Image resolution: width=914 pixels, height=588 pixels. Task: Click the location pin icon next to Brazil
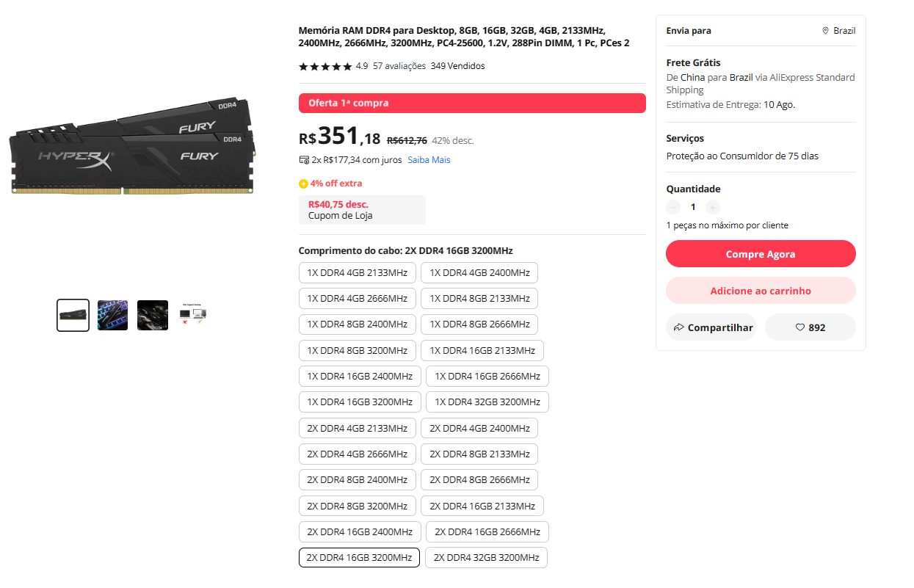825,31
